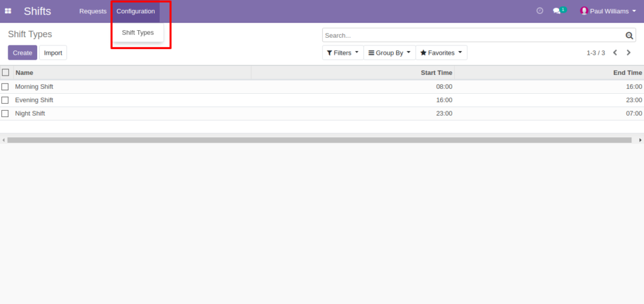The image size is (644, 304).
Task: Click scrollbar right arrow
Action: click(x=640, y=140)
